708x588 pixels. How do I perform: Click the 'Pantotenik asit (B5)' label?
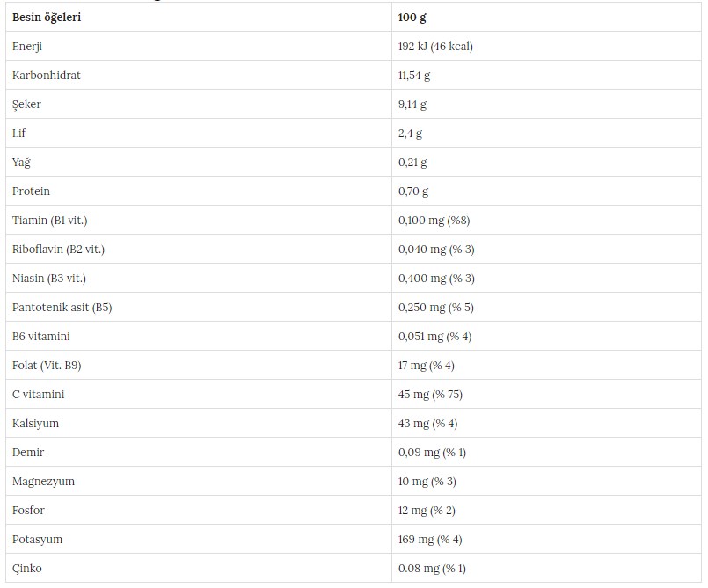[62, 308]
